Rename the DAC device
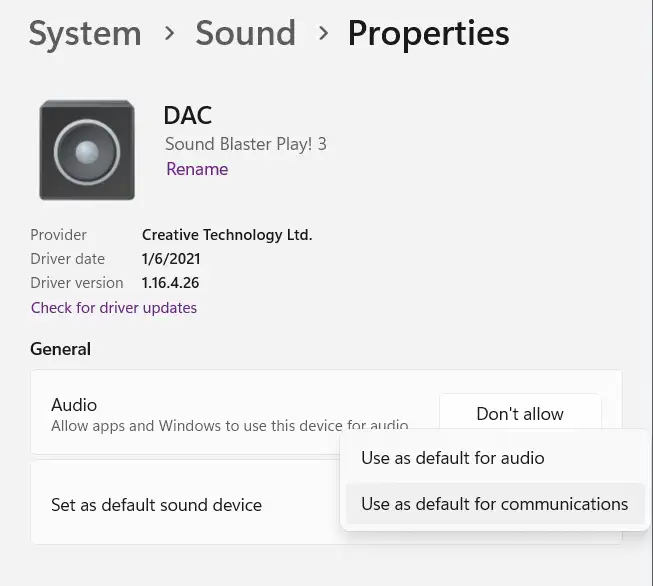Viewport: 653px width, 586px height. [x=197, y=169]
